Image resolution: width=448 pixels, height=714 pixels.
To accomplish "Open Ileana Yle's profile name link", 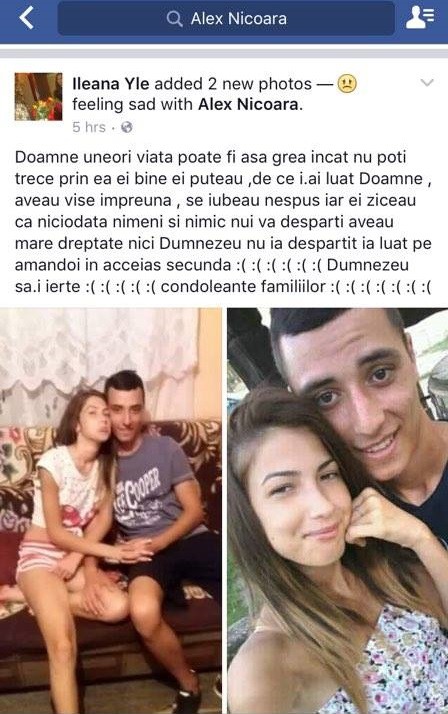I will coord(111,84).
